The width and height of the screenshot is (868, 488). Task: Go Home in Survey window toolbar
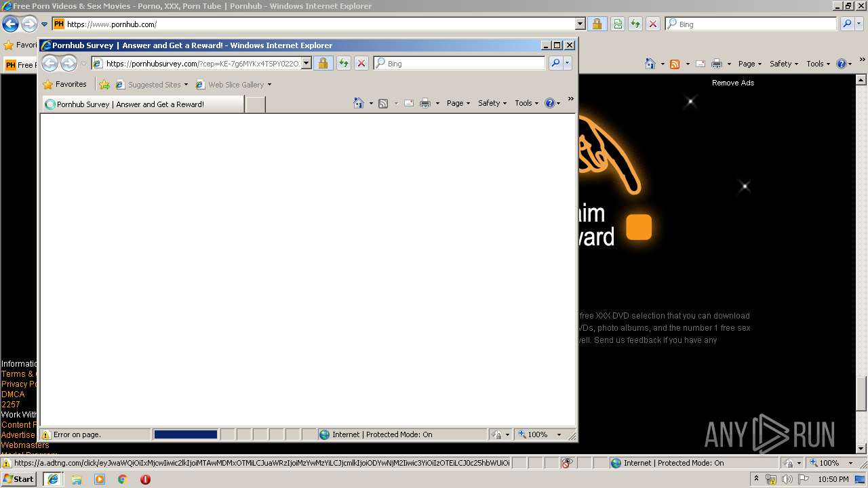359,103
